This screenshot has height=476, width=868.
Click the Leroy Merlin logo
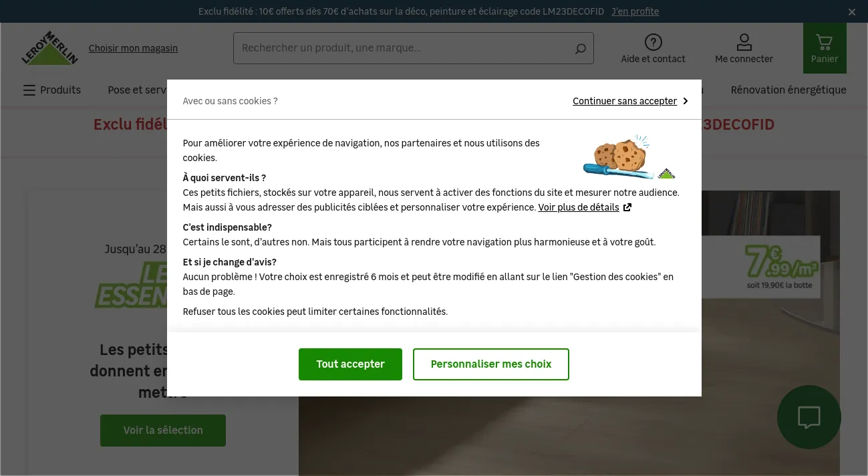coord(49,48)
